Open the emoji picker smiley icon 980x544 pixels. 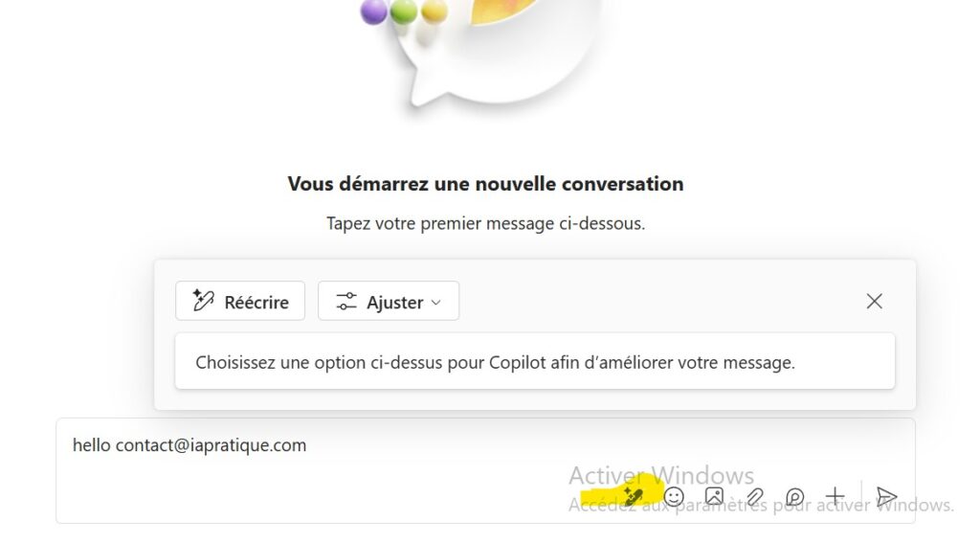click(674, 496)
